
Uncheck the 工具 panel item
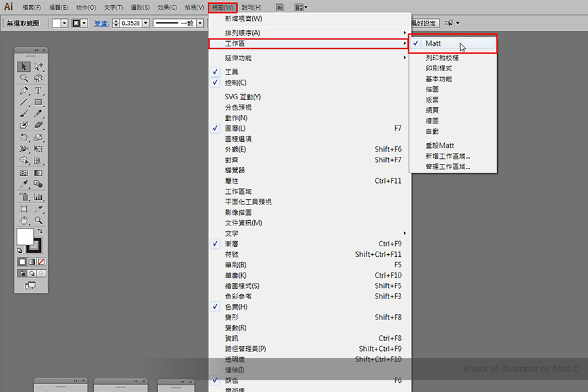click(232, 72)
